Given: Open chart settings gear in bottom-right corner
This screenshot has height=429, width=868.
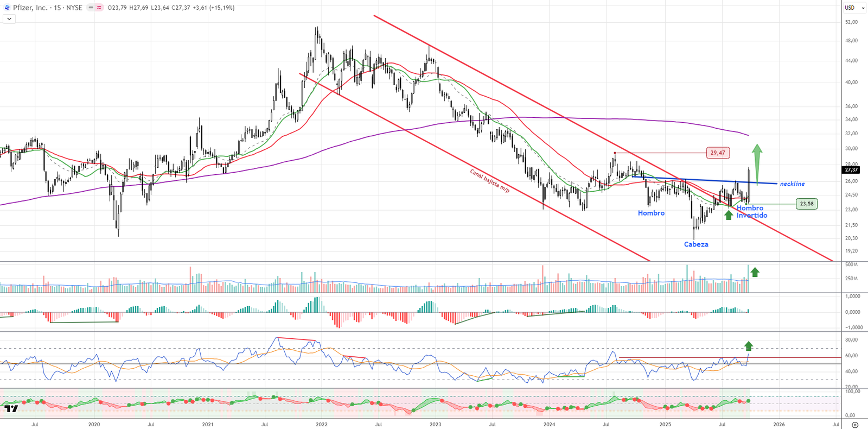Looking at the screenshot, I should click(x=855, y=425).
